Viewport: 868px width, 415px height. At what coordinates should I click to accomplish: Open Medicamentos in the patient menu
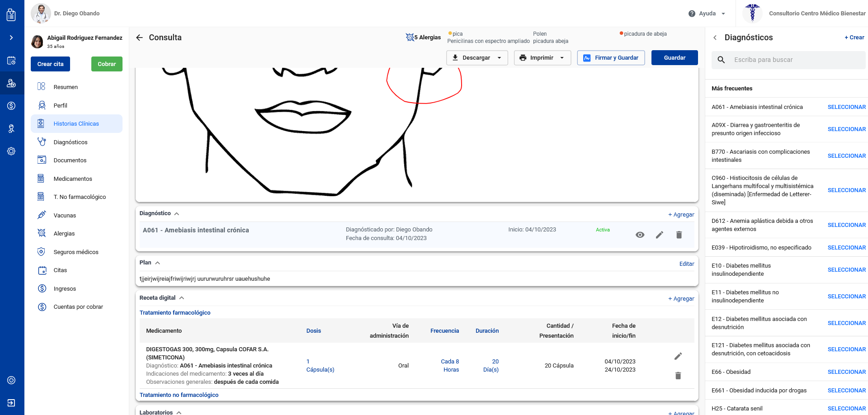[73, 179]
